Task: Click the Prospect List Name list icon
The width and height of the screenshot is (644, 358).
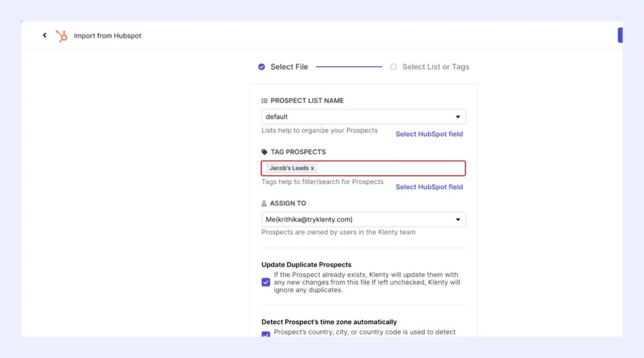Action: point(265,101)
